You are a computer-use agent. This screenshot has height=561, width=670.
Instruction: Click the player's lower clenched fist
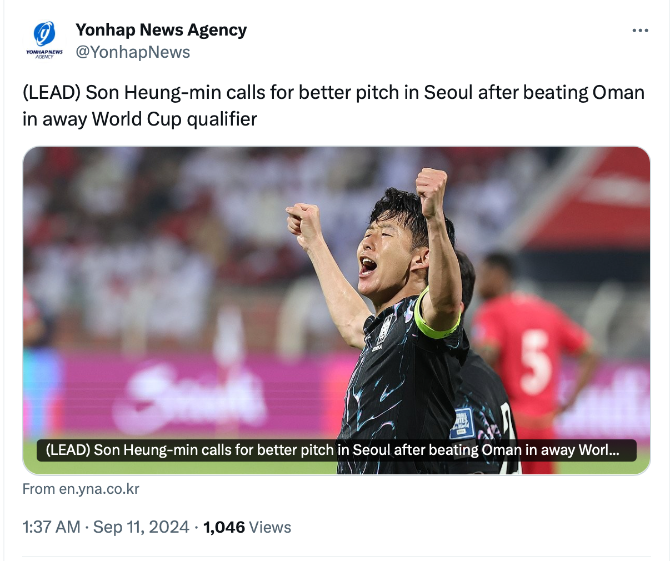pos(304,224)
